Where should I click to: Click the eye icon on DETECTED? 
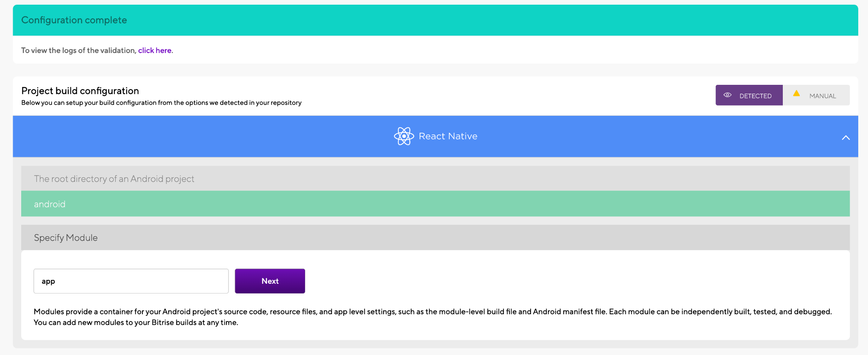click(727, 95)
